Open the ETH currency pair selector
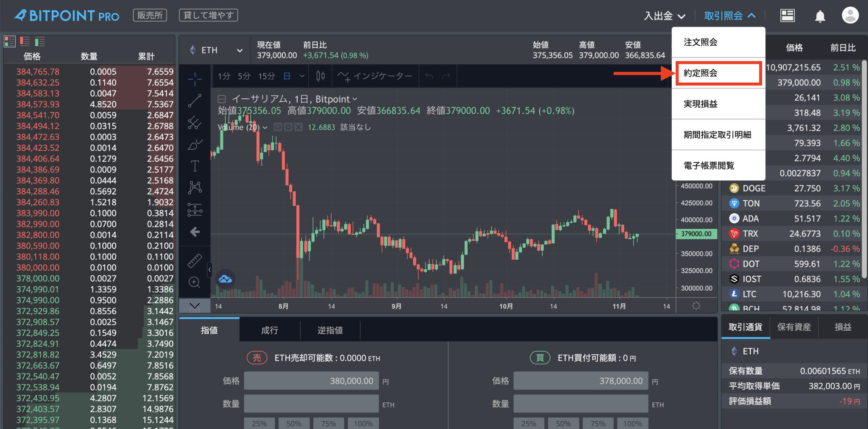The width and height of the screenshot is (868, 429). pos(214,50)
